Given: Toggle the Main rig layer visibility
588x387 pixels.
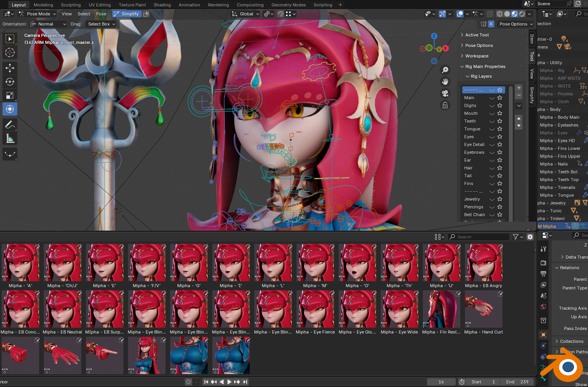Looking at the screenshot, I should pos(492,98).
